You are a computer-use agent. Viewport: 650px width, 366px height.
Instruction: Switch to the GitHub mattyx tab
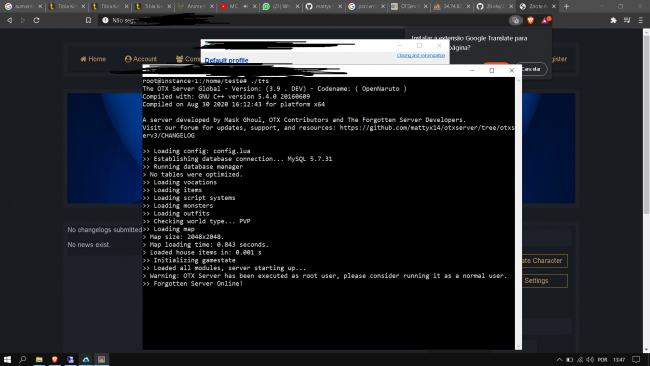coord(323,6)
